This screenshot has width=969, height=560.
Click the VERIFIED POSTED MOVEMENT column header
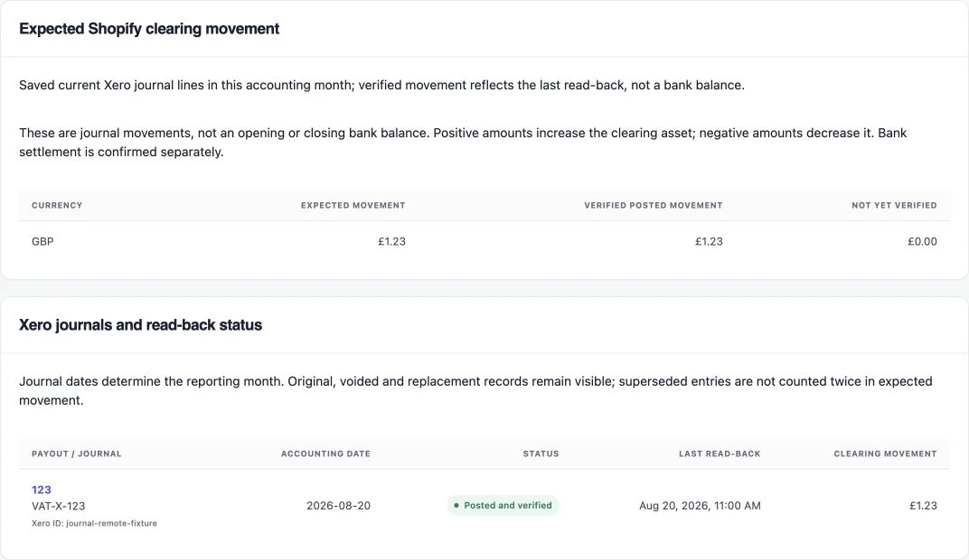[x=654, y=205]
